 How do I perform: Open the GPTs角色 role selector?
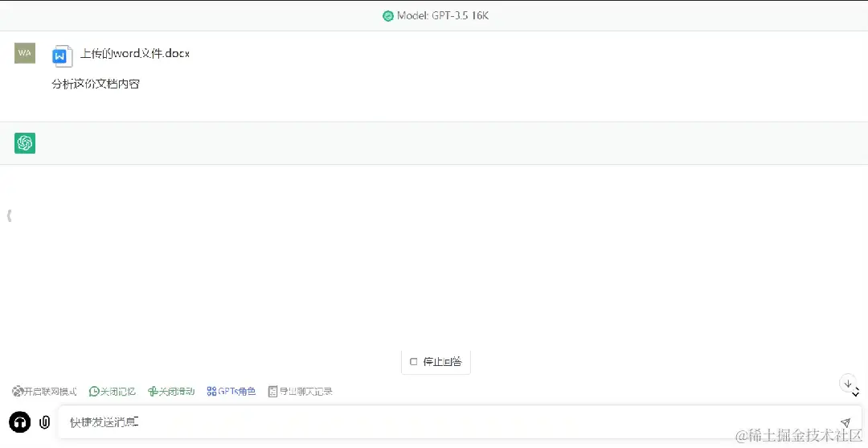(231, 392)
